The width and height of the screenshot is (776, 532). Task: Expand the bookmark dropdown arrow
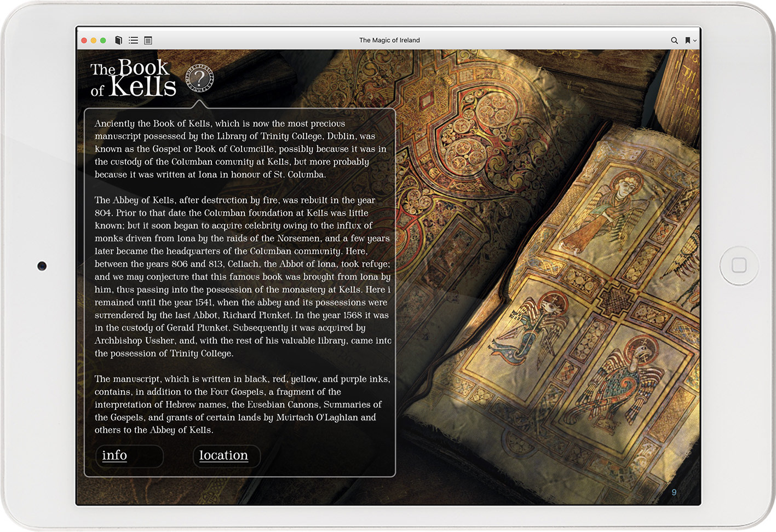coord(695,41)
